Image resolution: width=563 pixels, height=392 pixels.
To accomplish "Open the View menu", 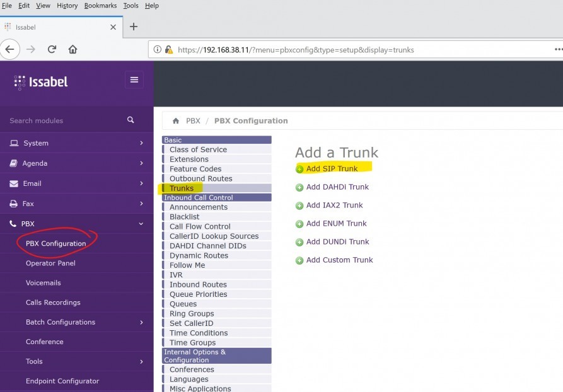I will (x=43, y=6).
